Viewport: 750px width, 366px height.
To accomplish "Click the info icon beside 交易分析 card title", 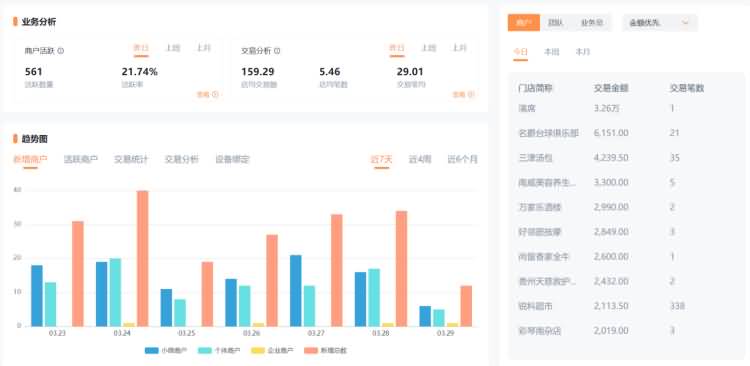I will pyautogui.click(x=277, y=51).
